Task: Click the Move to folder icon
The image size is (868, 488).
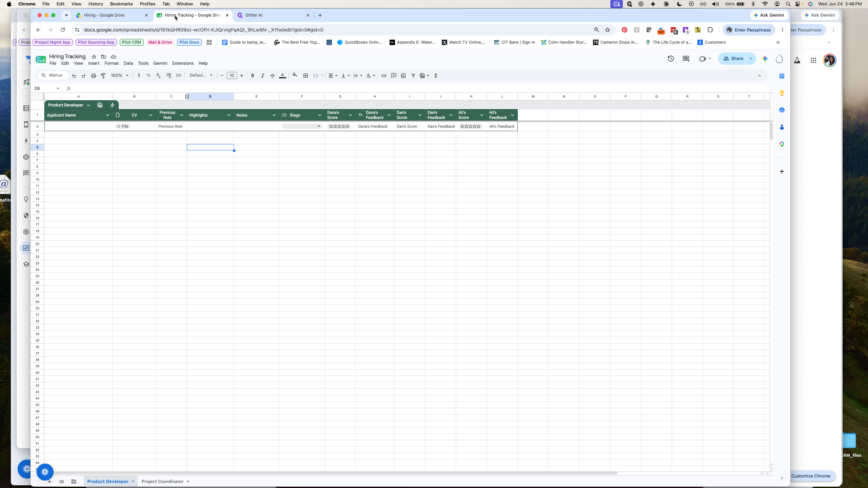Action: (104, 57)
